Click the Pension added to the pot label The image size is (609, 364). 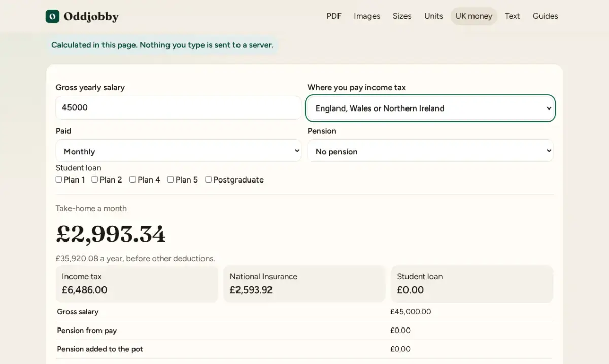(x=100, y=349)
